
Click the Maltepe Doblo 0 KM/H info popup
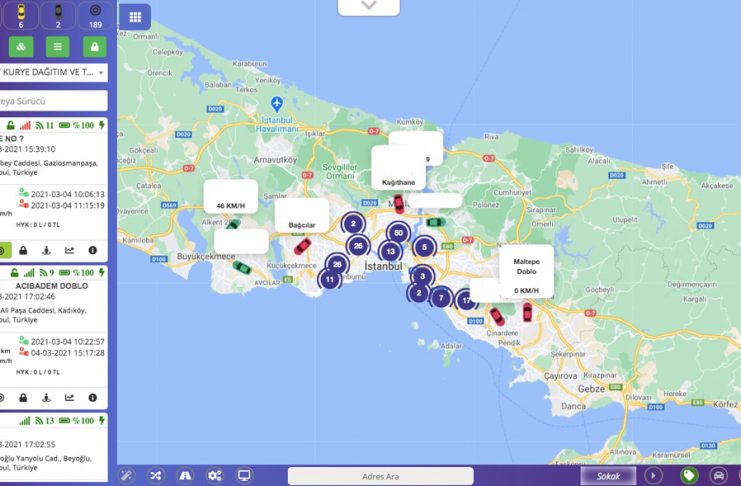point(526,271)
